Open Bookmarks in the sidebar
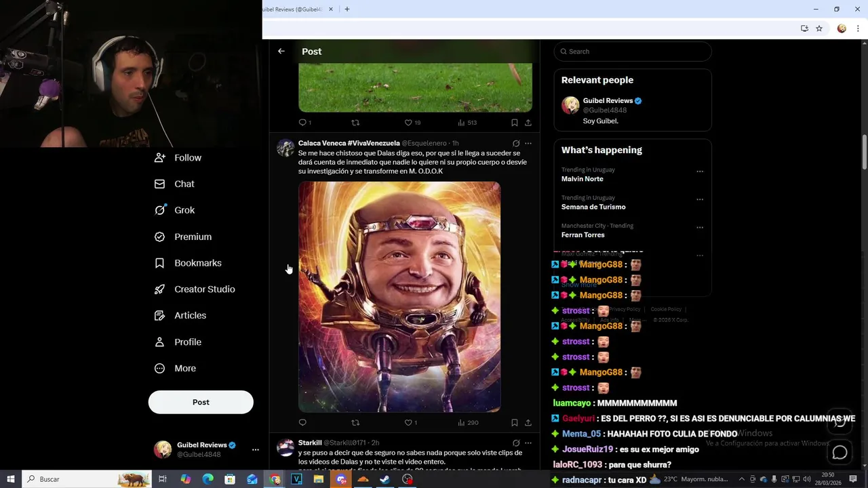The image size is (868, 488). (188, 263)
